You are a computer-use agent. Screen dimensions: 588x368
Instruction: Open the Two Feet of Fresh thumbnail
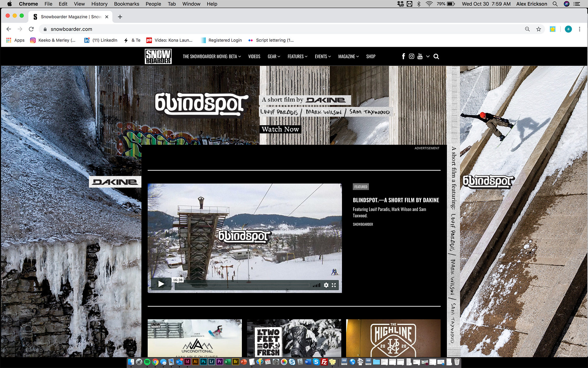tap(294, 338)
